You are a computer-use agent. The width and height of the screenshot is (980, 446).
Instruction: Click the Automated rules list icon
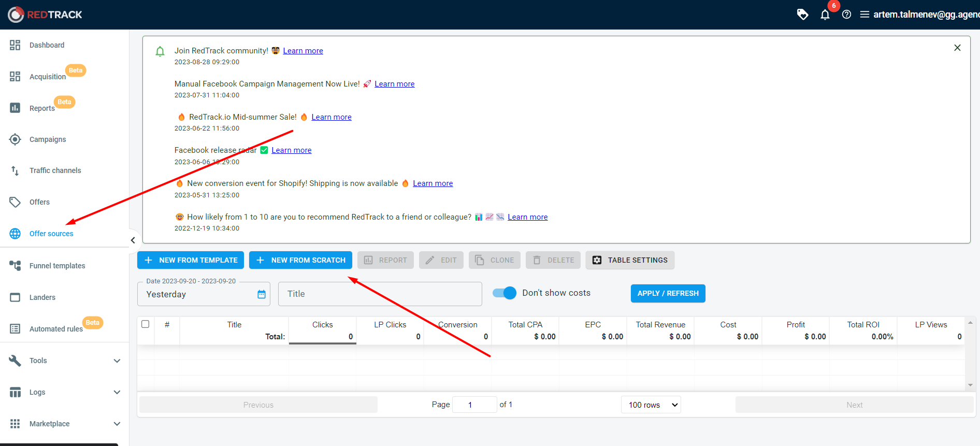[x=15, y=329]
